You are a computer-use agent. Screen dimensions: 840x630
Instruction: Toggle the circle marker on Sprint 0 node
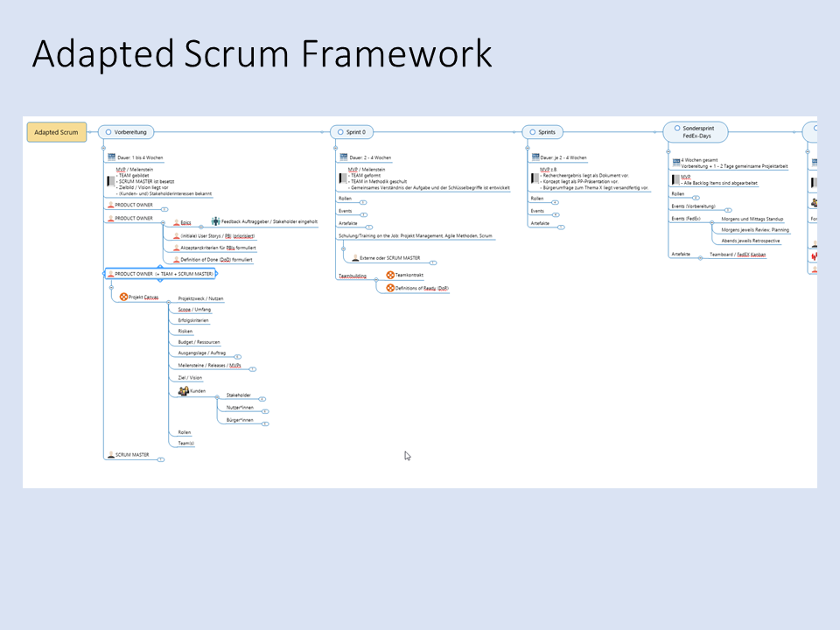[340, 132]
